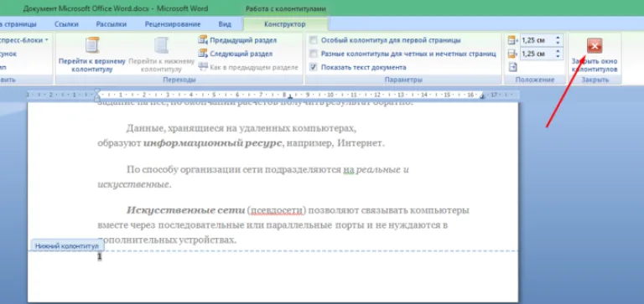Open Экспресс-блоки dropdown
This screenshot has height=304, width=644.
[x=24, y=40]
